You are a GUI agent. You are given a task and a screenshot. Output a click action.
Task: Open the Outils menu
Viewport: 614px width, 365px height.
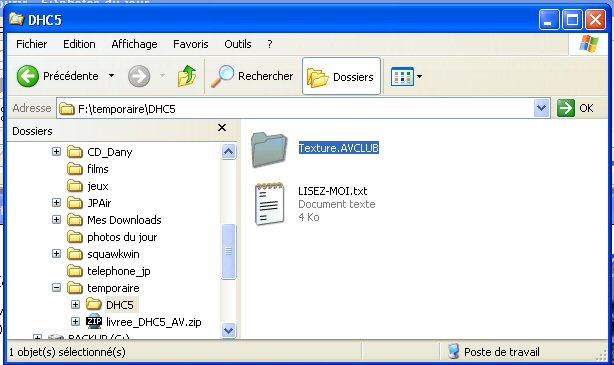click(238, 44)
